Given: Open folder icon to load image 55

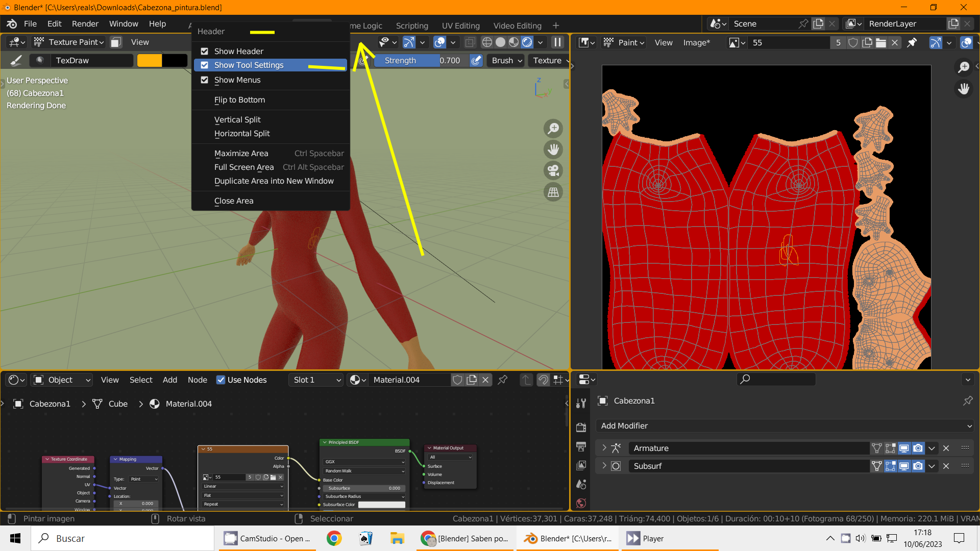Looking at the screenshot, I should [880, 43].
